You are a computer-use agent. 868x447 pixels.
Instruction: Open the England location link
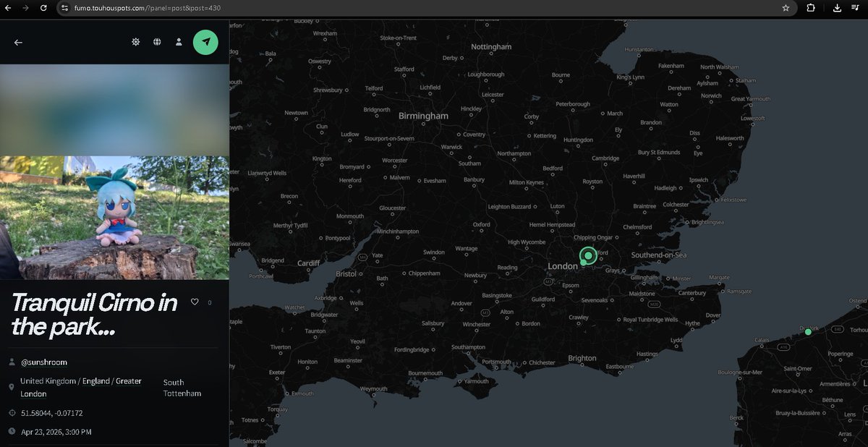(96, 381)
